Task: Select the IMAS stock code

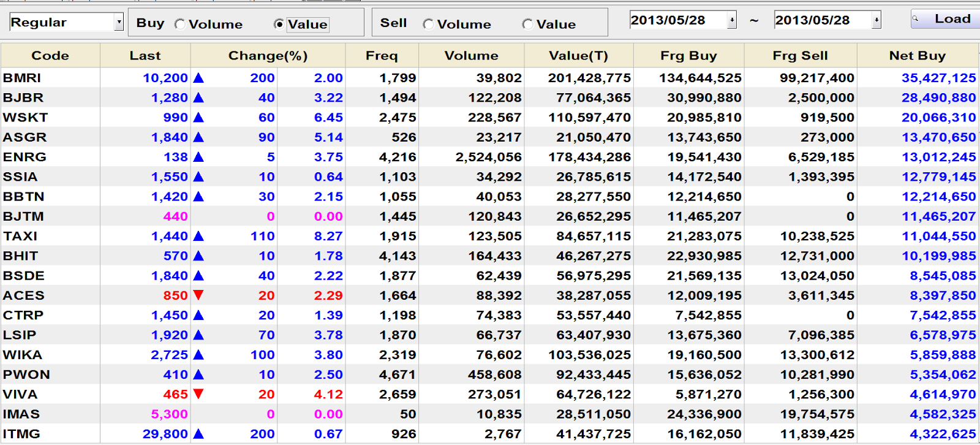Action: click(x=21, y=414)
